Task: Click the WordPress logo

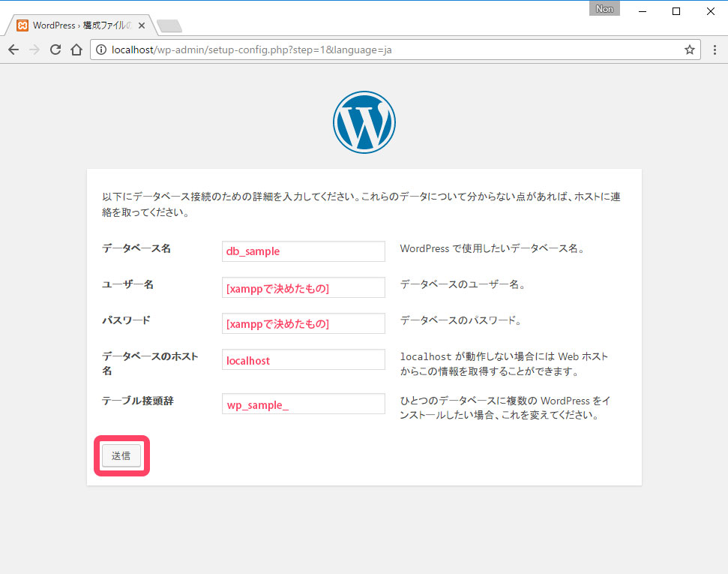Action: 364,122
